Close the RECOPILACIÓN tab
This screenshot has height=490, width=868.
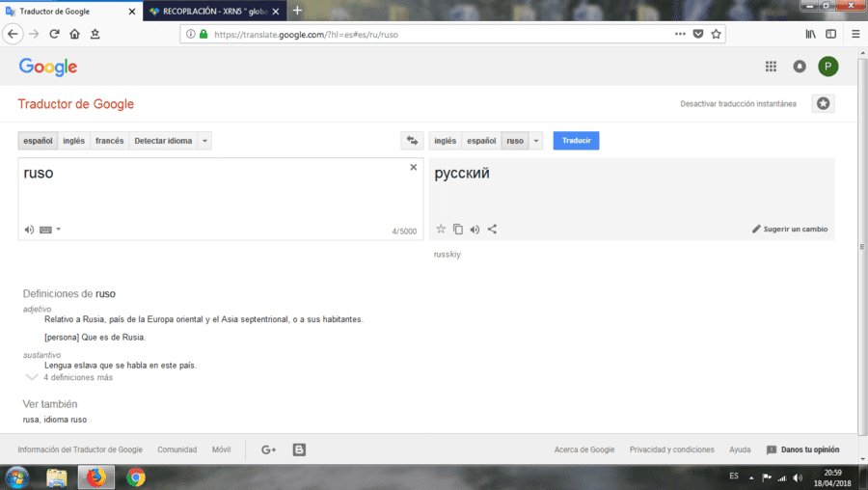point(276,11)
